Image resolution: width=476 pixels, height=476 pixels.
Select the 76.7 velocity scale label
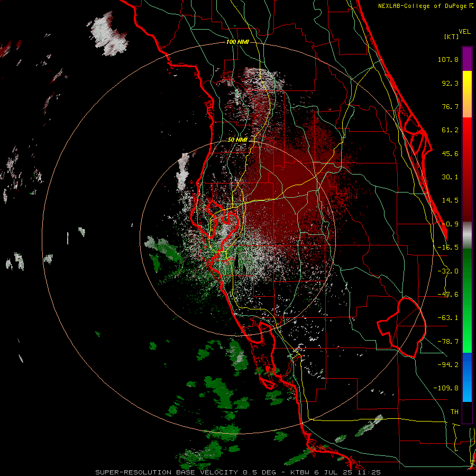point(450,106)
